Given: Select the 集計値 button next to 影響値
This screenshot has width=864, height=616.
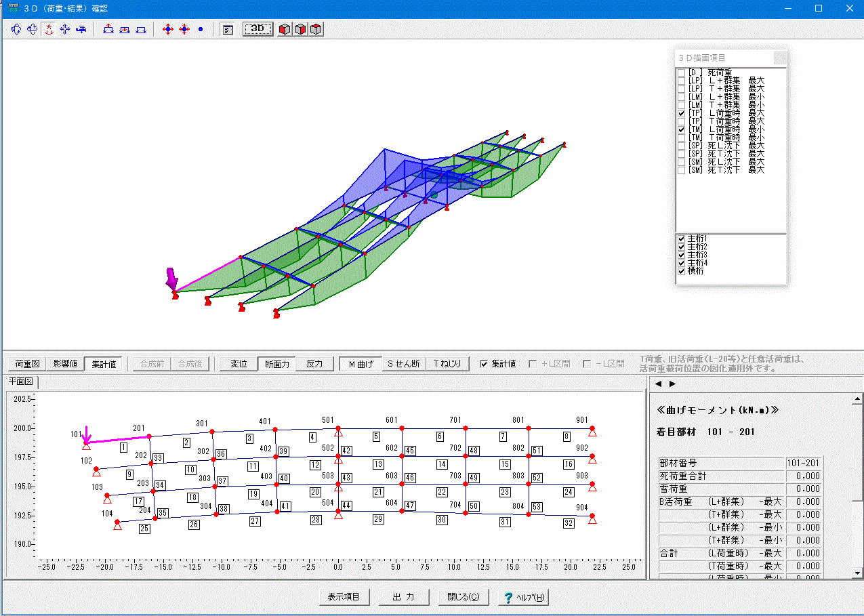Looking at the screenshot, I should 104,364.
